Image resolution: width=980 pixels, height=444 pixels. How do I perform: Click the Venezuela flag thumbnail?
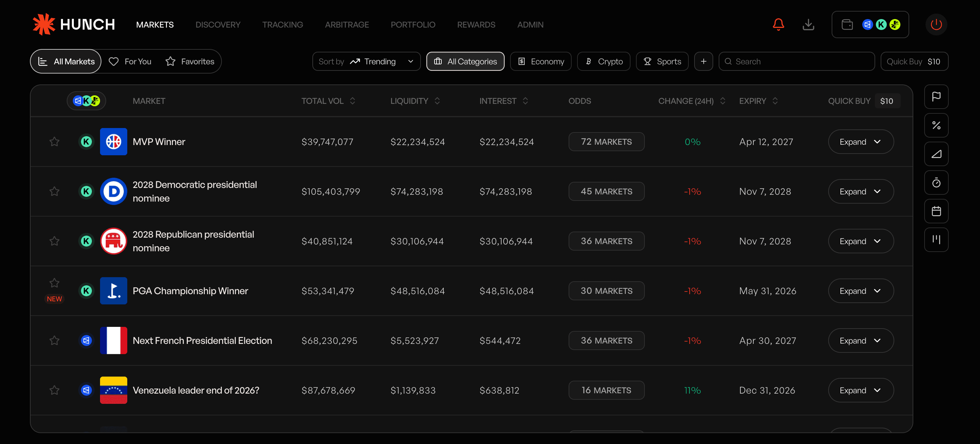pos(113,390)
